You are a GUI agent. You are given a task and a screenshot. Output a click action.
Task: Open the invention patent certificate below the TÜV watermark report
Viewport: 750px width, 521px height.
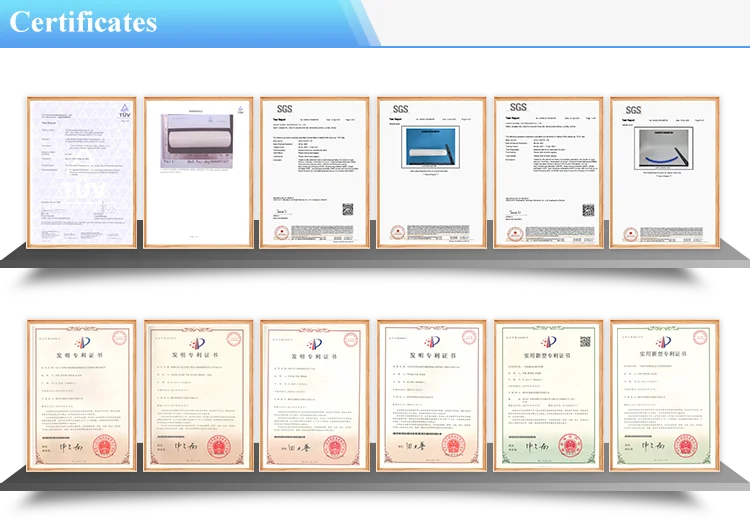(81, 396)
